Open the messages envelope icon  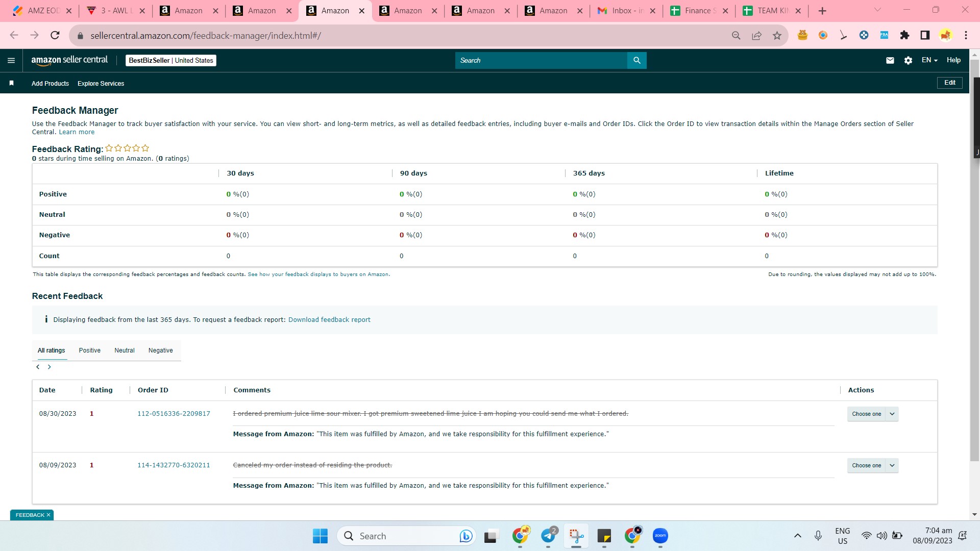(890, 60)
